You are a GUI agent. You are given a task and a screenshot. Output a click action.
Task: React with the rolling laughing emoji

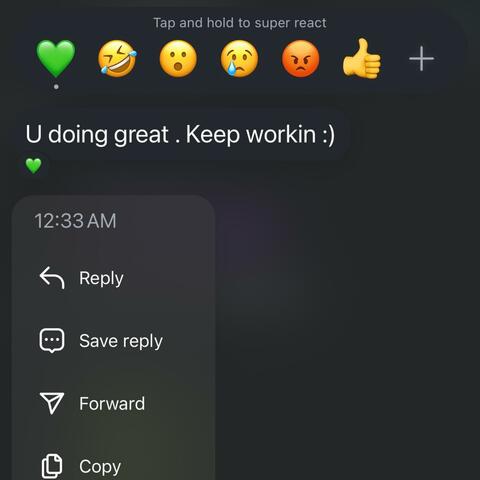(117, 58)
